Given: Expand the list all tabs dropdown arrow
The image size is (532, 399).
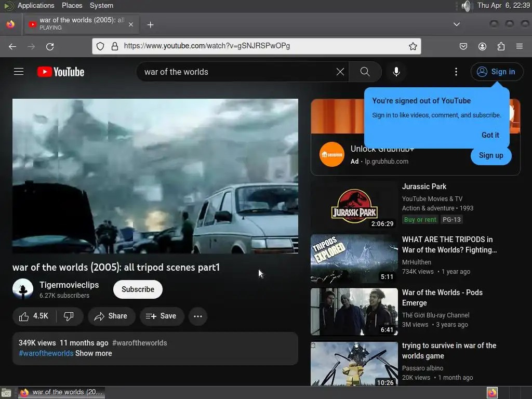Looking at the screenshot, I should [x=457, y=24].
